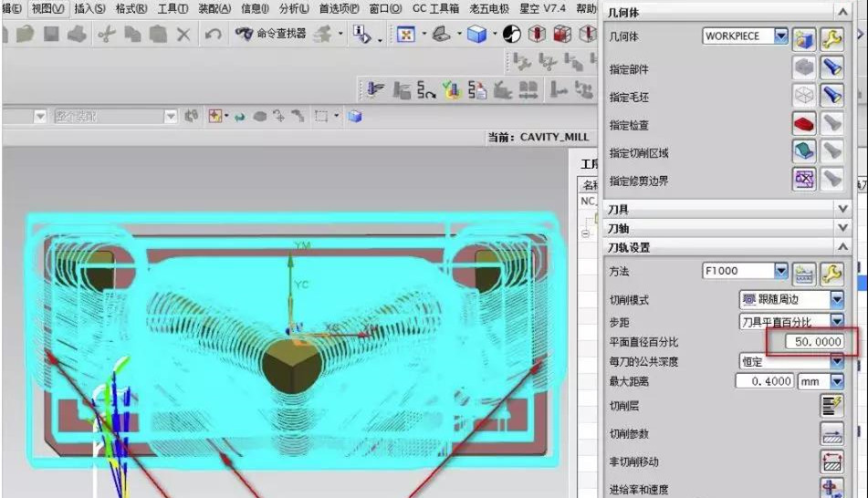Click Specify Check (指定检查) select icon
868x498 pixels.
(x=802, y=125)
